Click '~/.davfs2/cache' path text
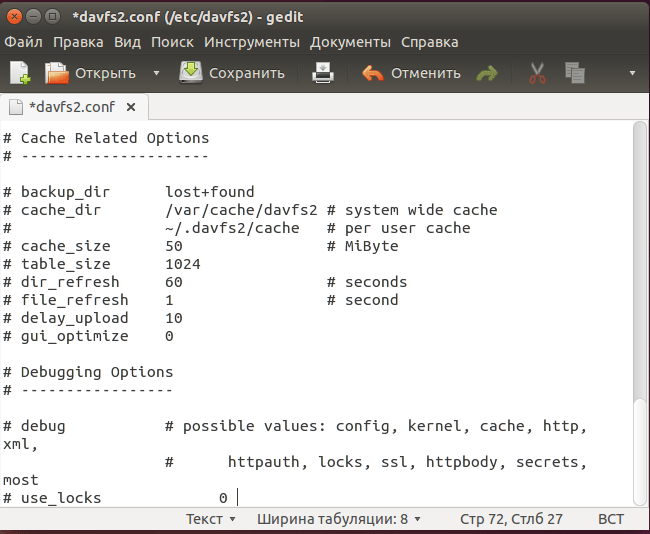The height and width of the screenshot is (534, 650). 232,228
